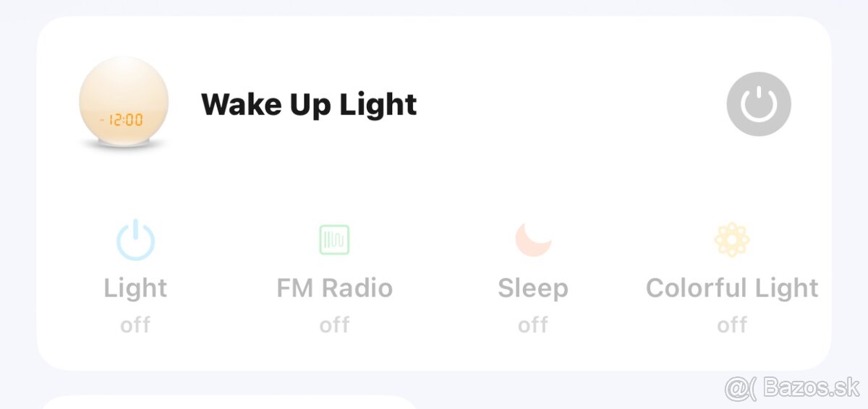Image resolution: width=868 pixels, height=409 pixels.
Task: Select the FM Radio label text
Action: click(x=334, y=288)
